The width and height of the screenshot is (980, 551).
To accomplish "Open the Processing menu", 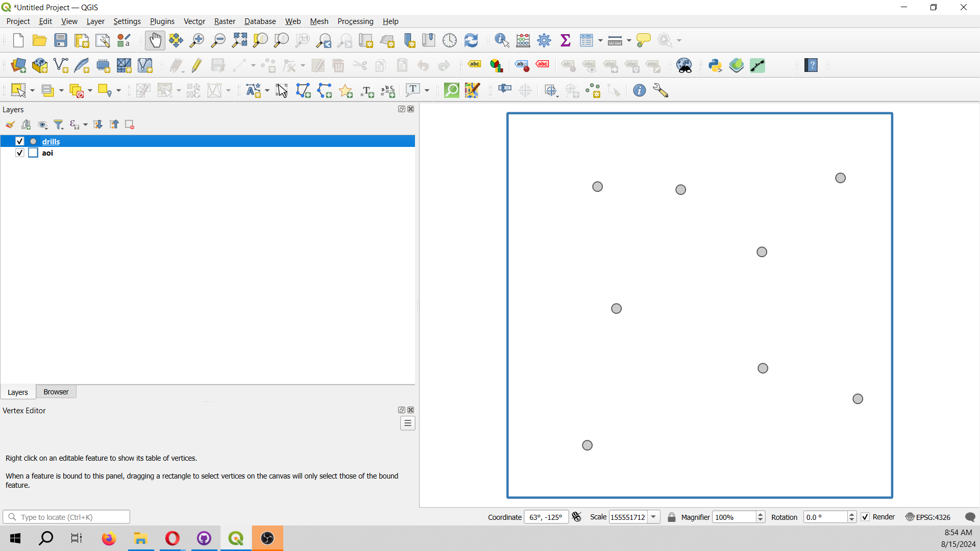I will [x=355, y=21].
